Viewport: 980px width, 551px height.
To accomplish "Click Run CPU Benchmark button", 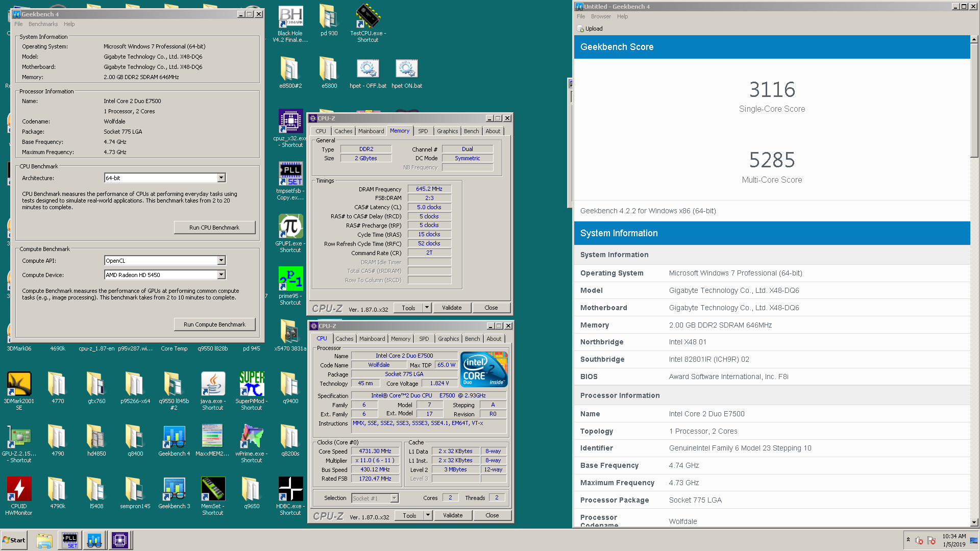I will (214, 228).
